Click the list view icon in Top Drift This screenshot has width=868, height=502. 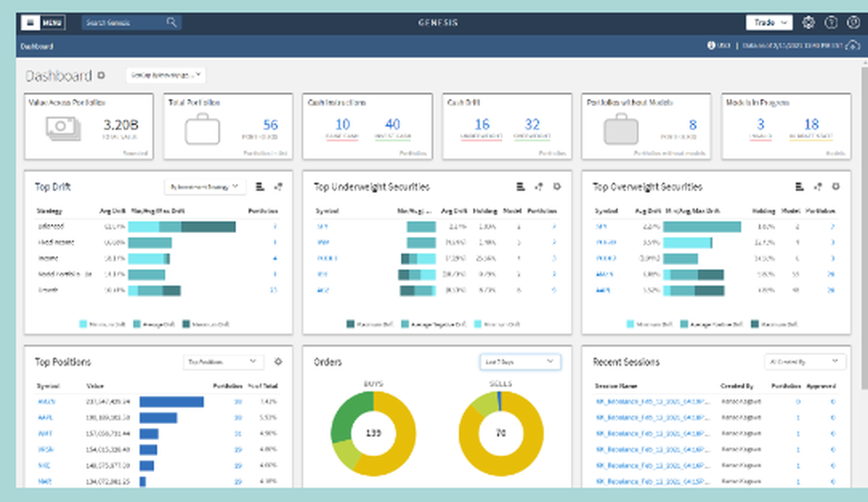click(x=260, y=187)
